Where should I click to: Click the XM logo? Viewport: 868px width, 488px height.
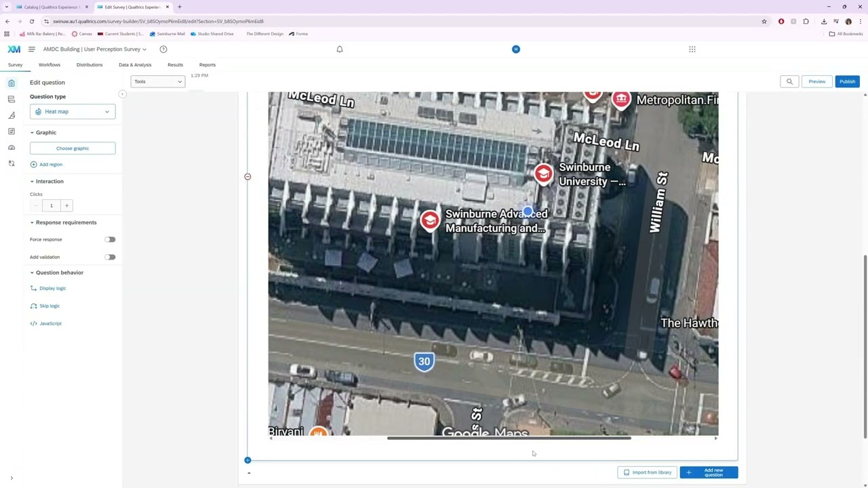tap(14, 49)
